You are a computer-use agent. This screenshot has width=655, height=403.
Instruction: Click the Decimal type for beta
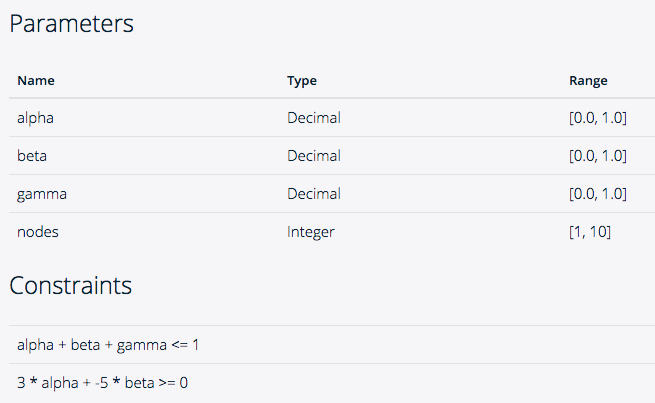314,156
